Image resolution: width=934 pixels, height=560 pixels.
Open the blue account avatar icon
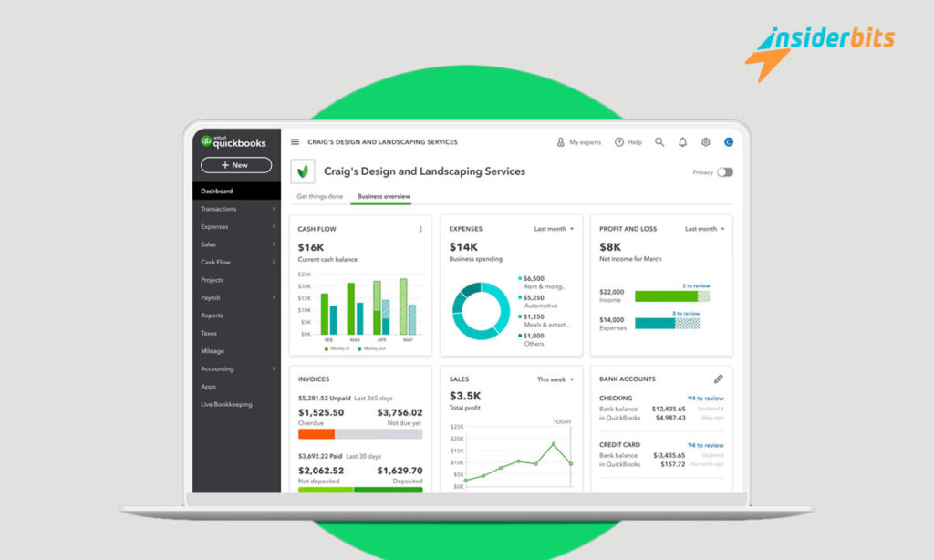click(x=729, y=141)
